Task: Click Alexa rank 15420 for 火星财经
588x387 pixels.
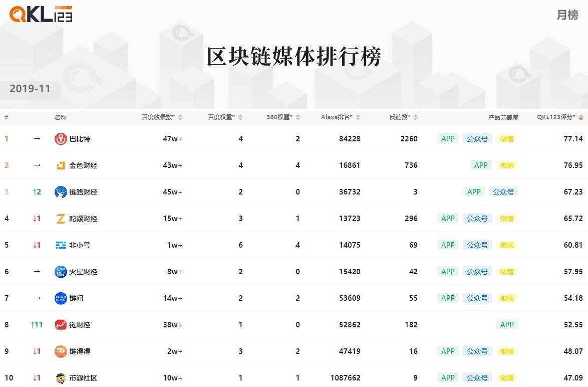Action: pos(350,272)
